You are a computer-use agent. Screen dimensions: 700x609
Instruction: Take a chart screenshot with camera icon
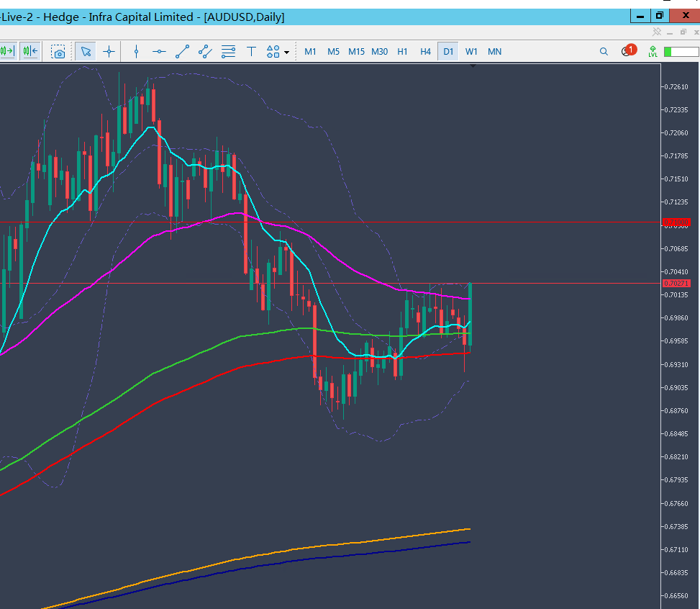[58, 52]
